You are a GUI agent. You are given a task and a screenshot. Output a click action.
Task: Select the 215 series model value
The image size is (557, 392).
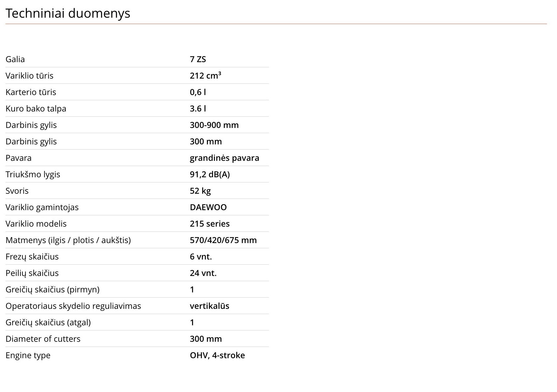(x=210, y=224)
